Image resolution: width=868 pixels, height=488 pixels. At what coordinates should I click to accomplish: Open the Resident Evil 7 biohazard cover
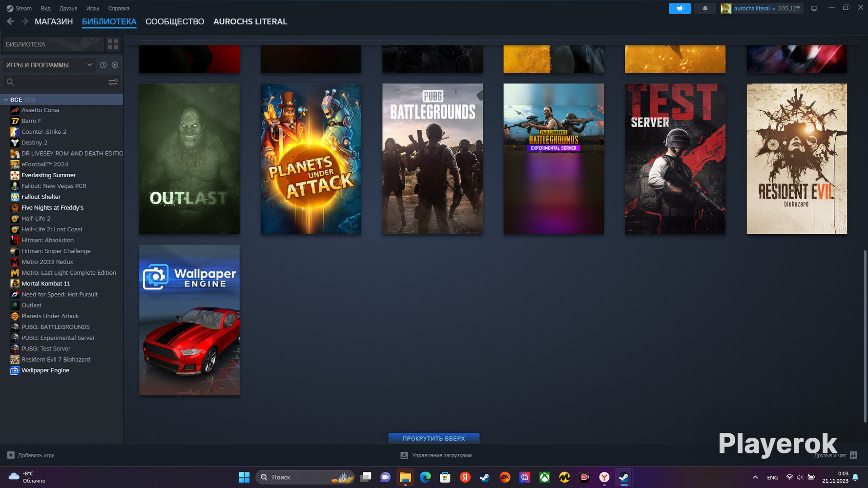[797, 159]
